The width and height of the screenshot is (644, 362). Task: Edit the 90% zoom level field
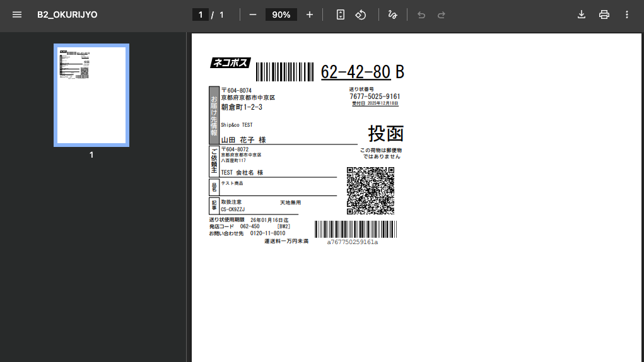tap(281, 15)
